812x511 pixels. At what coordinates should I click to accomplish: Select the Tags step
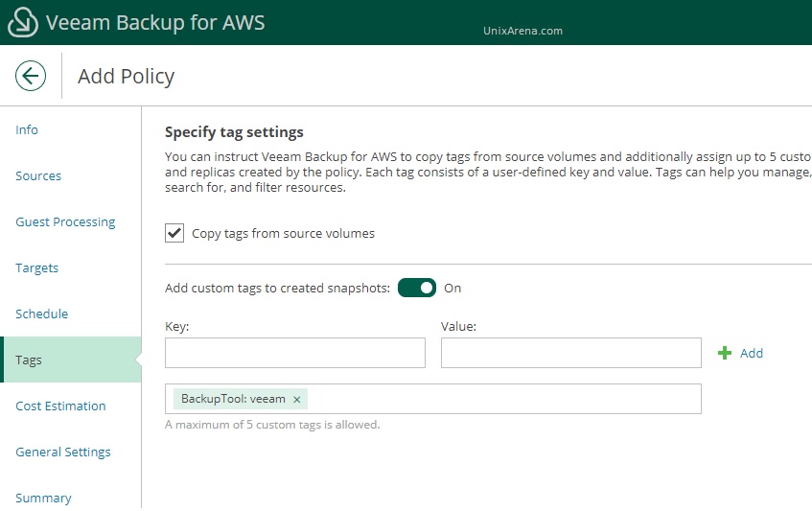pyautogui.click(x=72, y=360)
